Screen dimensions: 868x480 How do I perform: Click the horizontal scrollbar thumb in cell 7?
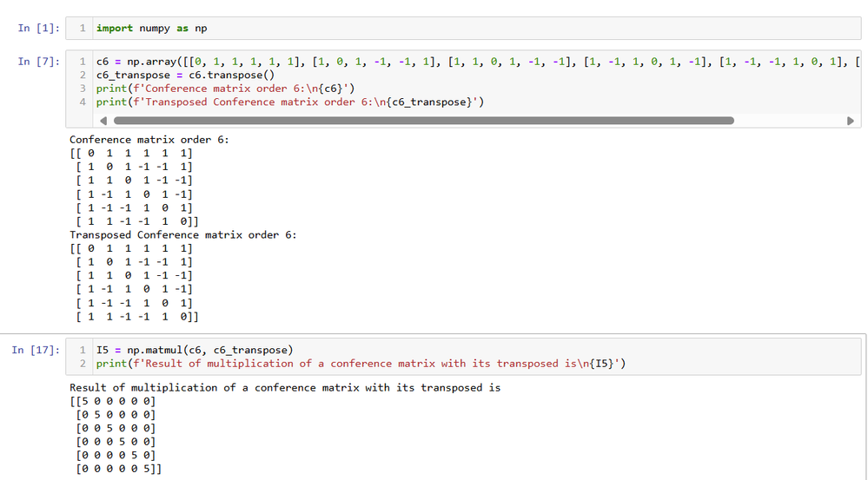coord(423,121)
